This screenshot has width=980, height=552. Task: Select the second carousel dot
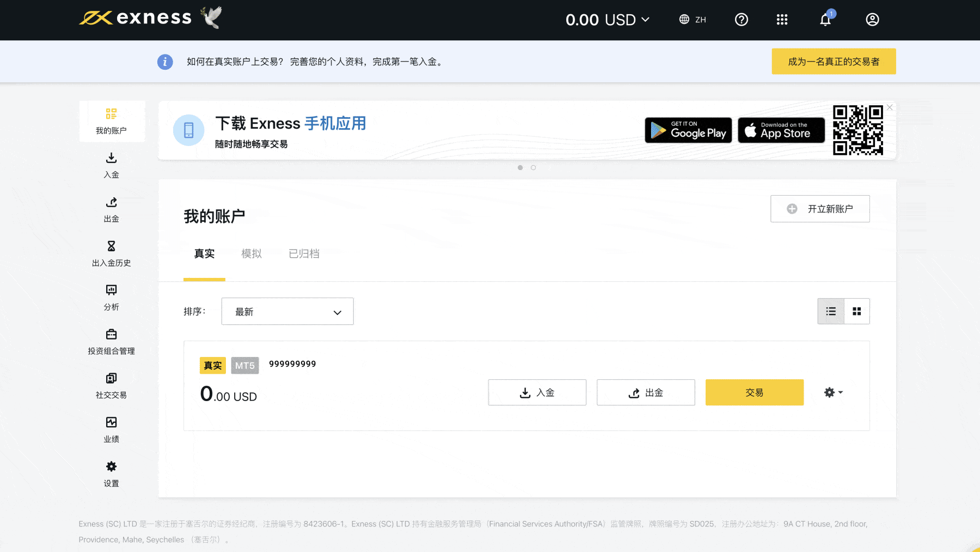(x=534, y=167)
